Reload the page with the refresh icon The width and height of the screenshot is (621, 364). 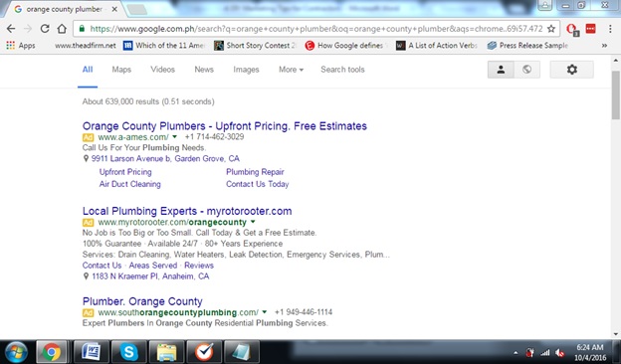coord(45,29)
